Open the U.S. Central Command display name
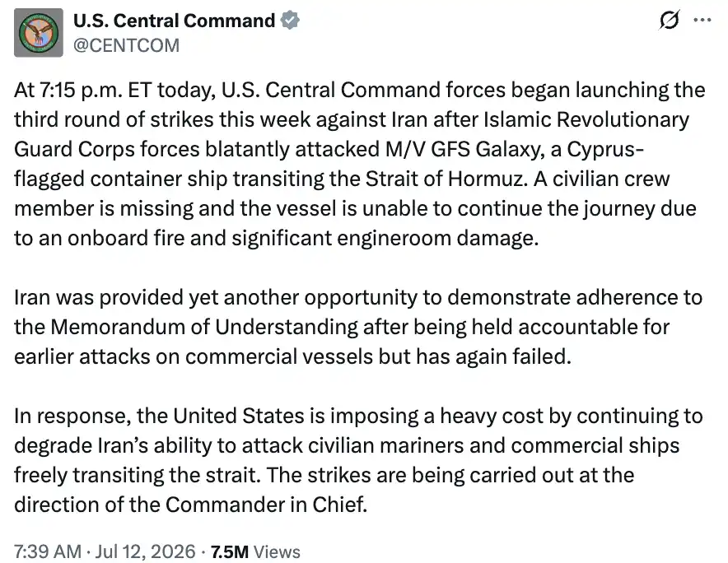Viewport: 728px width, 563px height. point(174,21)
